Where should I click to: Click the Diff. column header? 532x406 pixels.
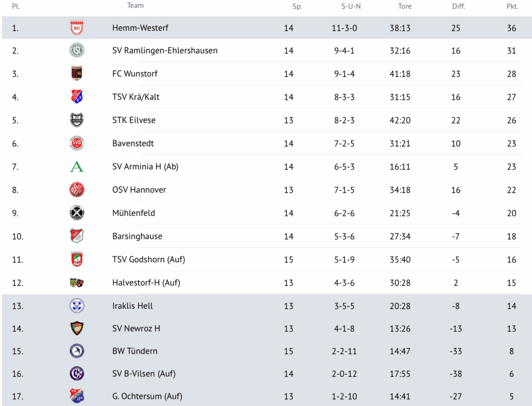pos(459,7)
